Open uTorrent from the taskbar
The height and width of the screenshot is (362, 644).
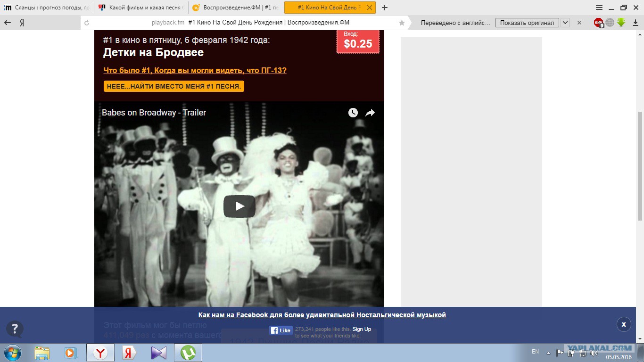(188, 353)
